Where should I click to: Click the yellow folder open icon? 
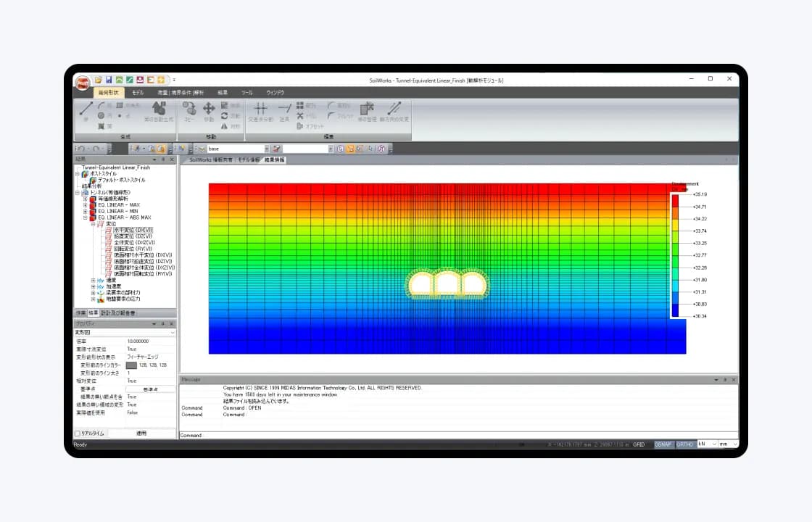98,80
